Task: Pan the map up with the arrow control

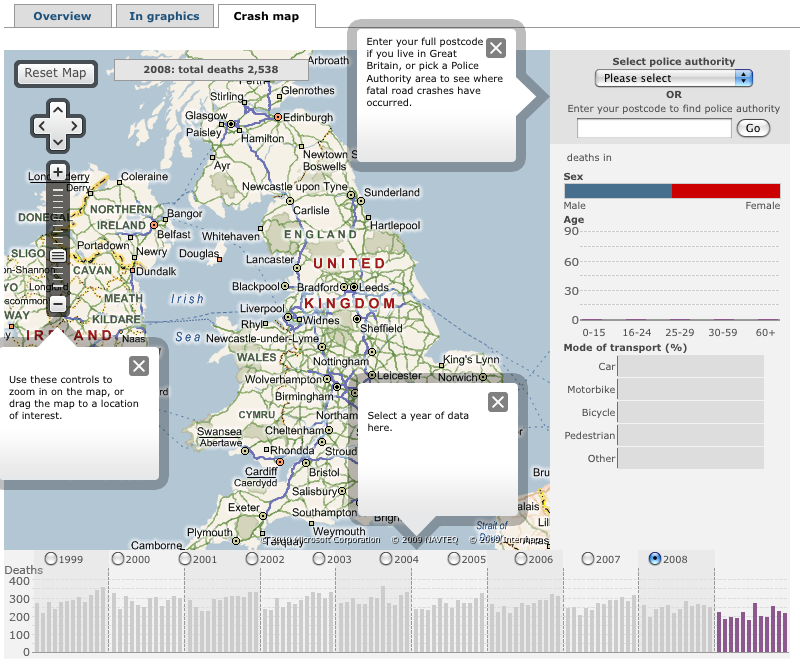Action: (x=58, y=110)
